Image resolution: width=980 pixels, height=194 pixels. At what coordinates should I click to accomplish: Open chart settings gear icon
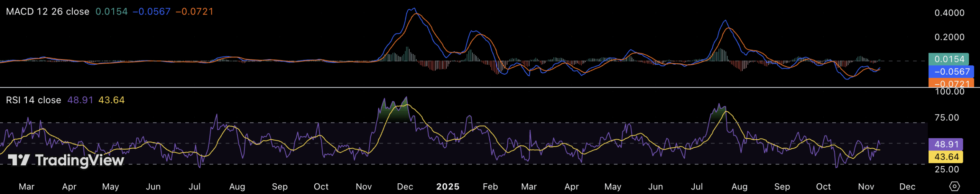point(954,186)
